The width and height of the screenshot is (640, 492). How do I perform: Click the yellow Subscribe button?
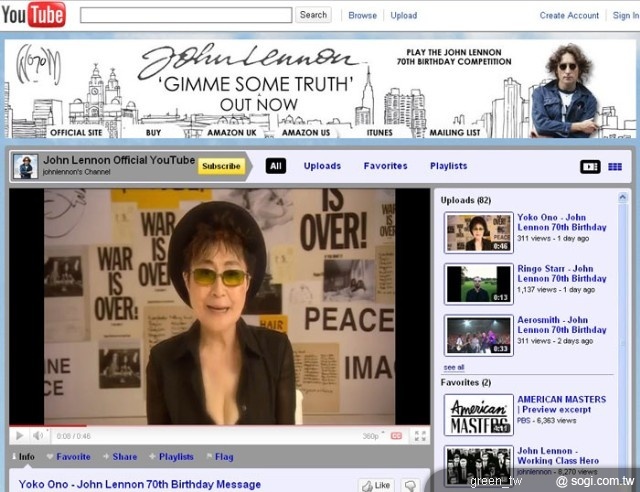[x=221, y=166]
